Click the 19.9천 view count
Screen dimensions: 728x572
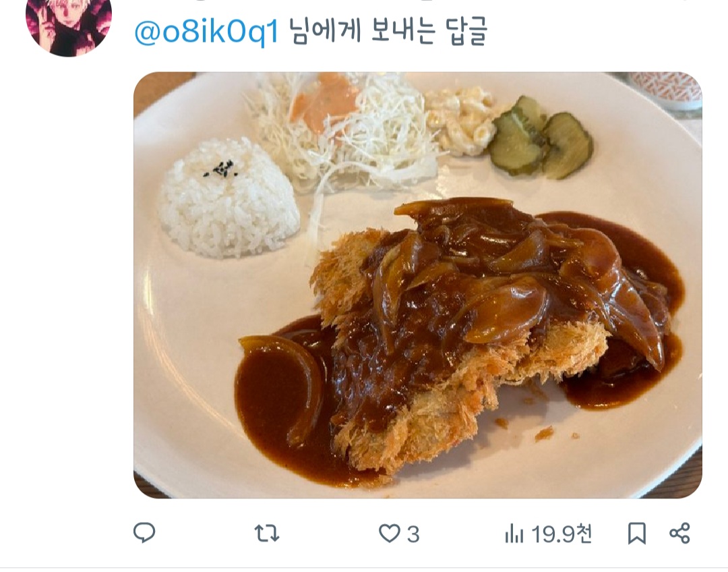[562, 534]
